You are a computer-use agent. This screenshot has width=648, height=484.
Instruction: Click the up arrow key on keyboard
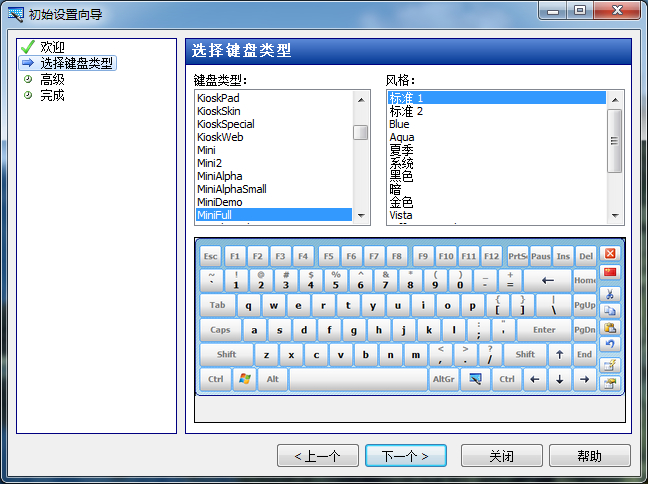point(560,355)
